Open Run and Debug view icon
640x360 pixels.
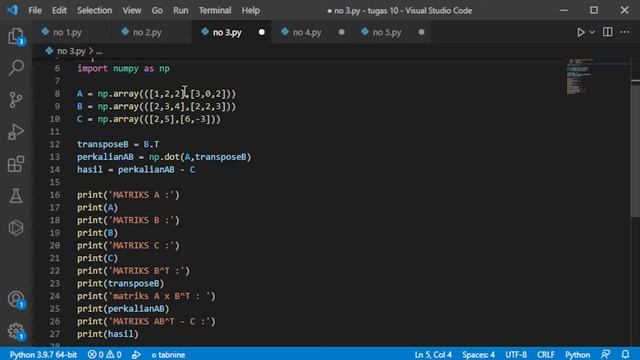16,132
